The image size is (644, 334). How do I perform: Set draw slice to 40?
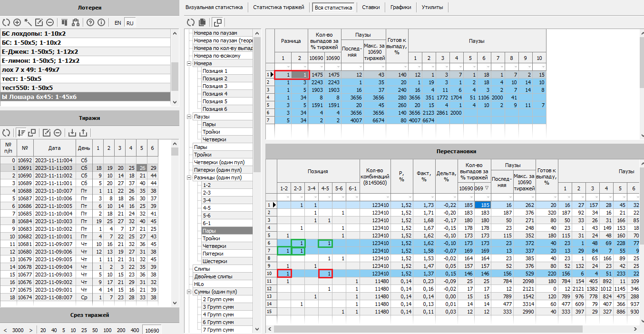54,330
